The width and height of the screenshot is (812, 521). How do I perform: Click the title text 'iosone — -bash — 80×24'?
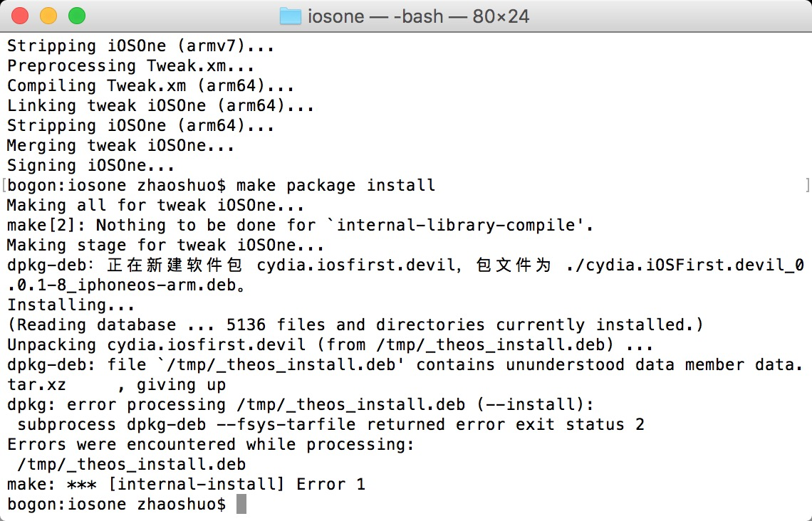(418, 16)
